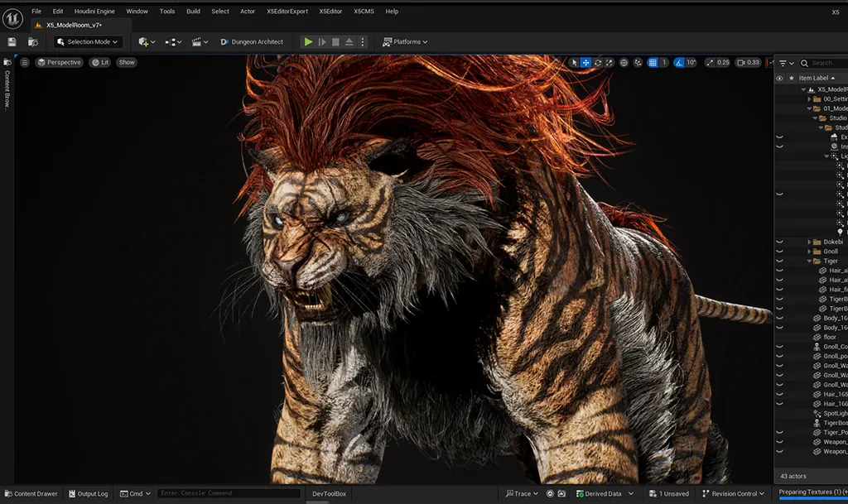This screenshot has height=504, width=848.
Task: Select the Translate move gizmo tool
Action: point(585,63)
